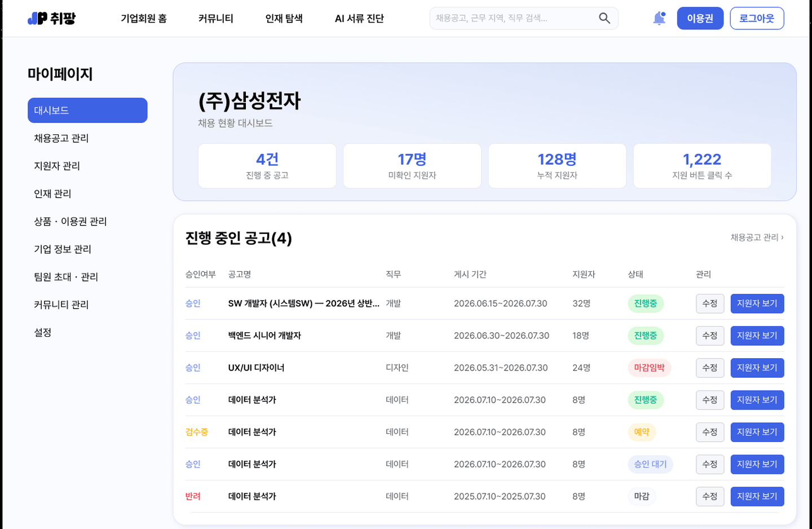Click the SW 개발자 (시스템SW) posting title
The image size is (812, 529).
coord(304,303)
